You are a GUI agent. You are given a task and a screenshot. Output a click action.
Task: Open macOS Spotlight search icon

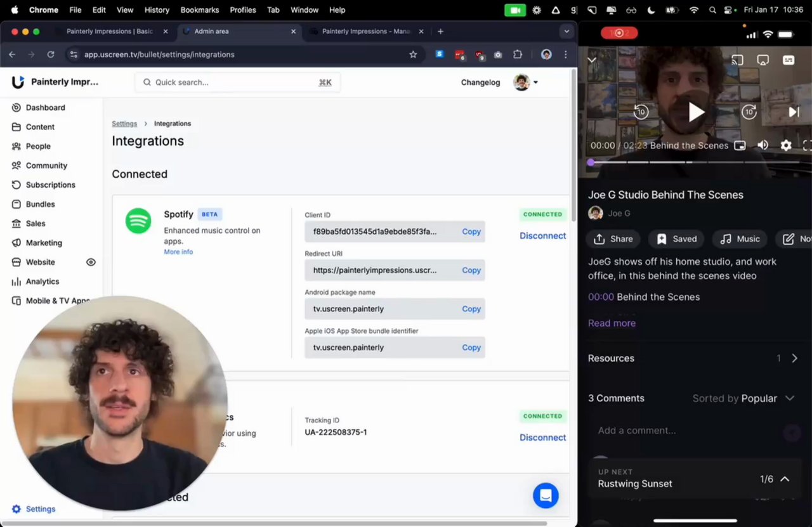(x=712, y=10)
